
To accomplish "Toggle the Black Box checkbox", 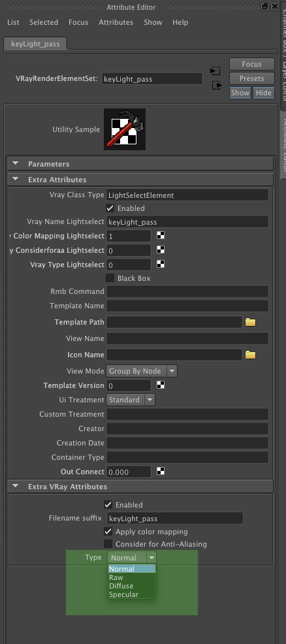I will (x=110, y=278).
